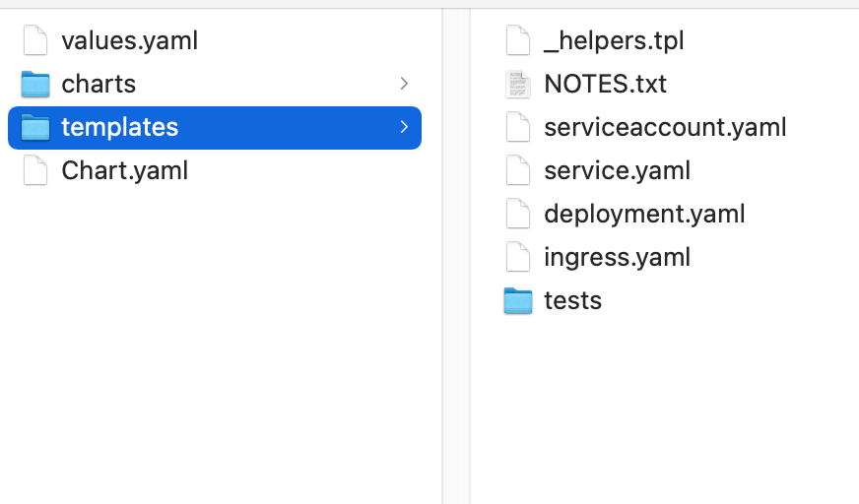Click the deployment.yaml file icon
The image size is (859, 504).
tap(518, 214)
